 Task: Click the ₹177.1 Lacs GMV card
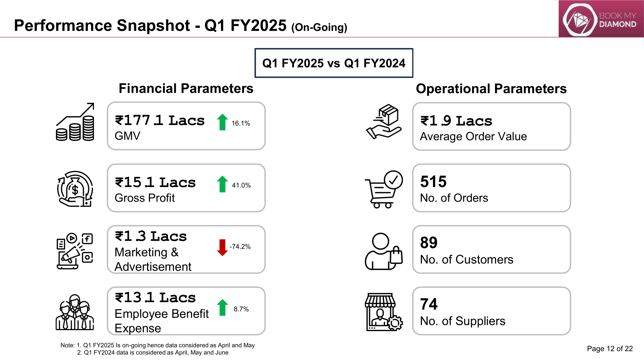click(186, 126)
